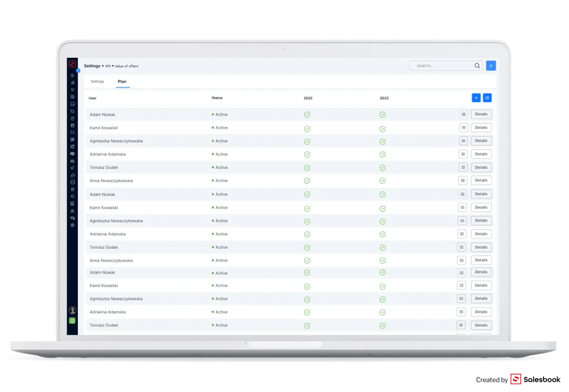Switch to the Settings tab
569x392 pixels.
[97, 82]
